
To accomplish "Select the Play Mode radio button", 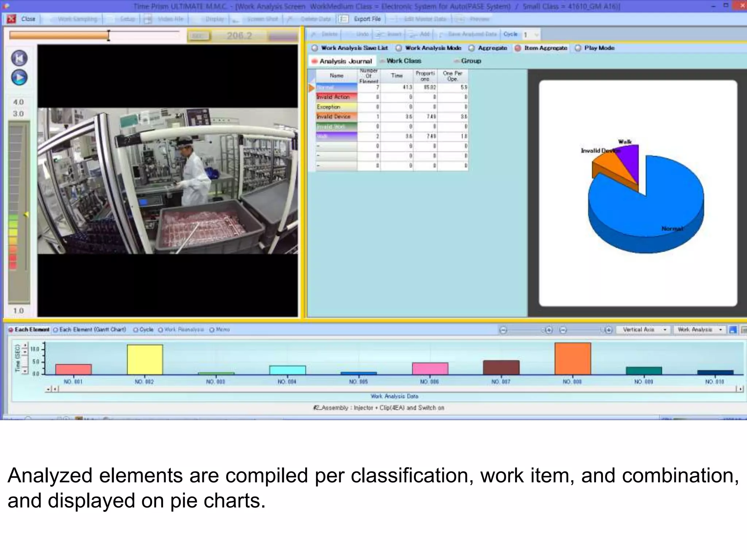I will [578, 48].
